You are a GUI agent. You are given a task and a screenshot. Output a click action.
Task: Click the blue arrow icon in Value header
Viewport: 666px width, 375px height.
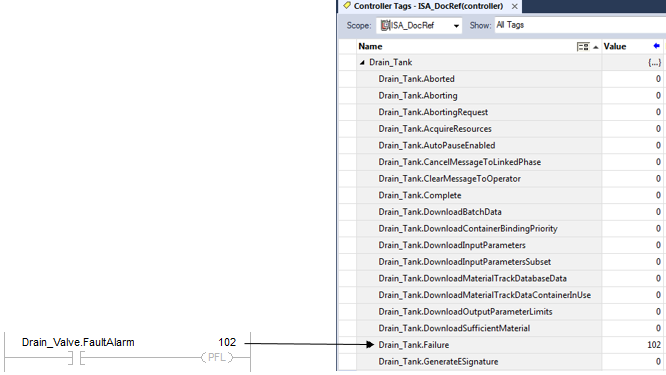[657, 46]
